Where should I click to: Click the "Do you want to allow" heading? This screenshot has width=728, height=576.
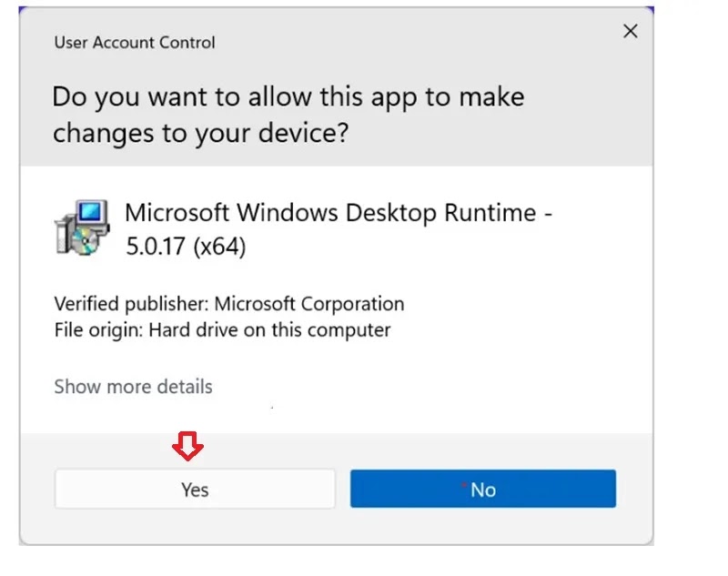[288, 115]
